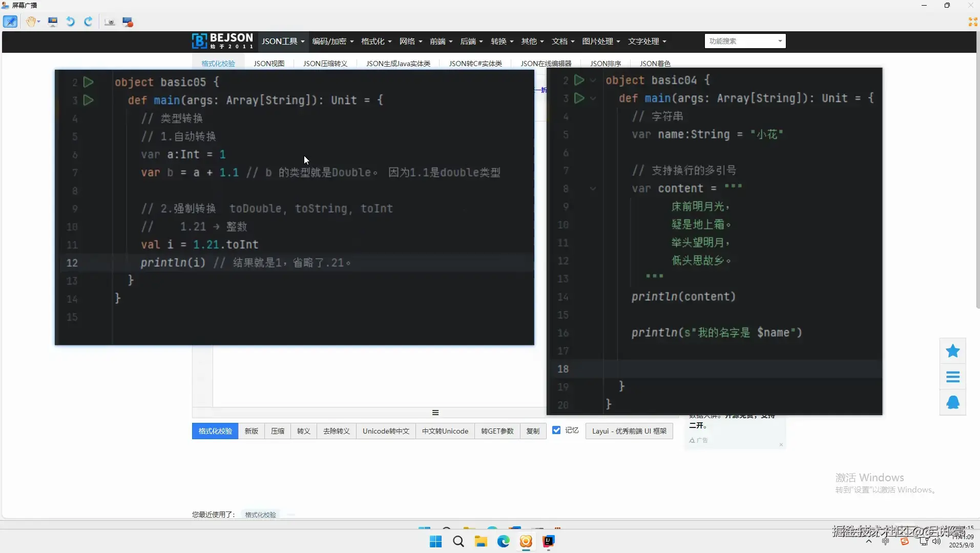The image size is (980, 553).
Task: Open the 其他 dropdown menu
Action: [532, 42]
